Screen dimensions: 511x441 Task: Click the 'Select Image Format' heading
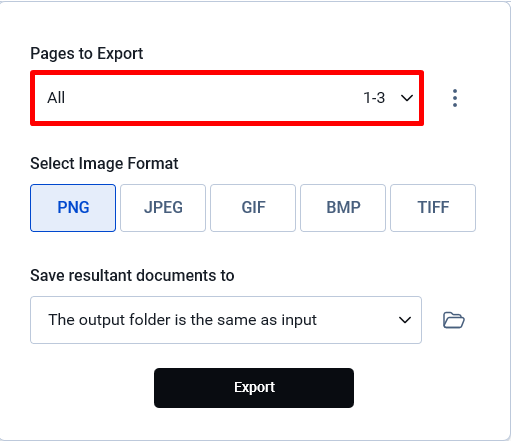point(104,163)
